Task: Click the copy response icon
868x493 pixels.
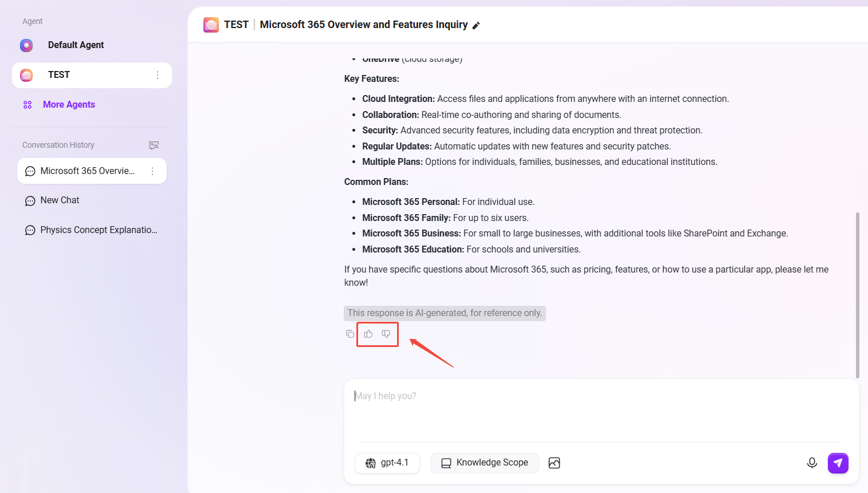Action: pos(349,334)
